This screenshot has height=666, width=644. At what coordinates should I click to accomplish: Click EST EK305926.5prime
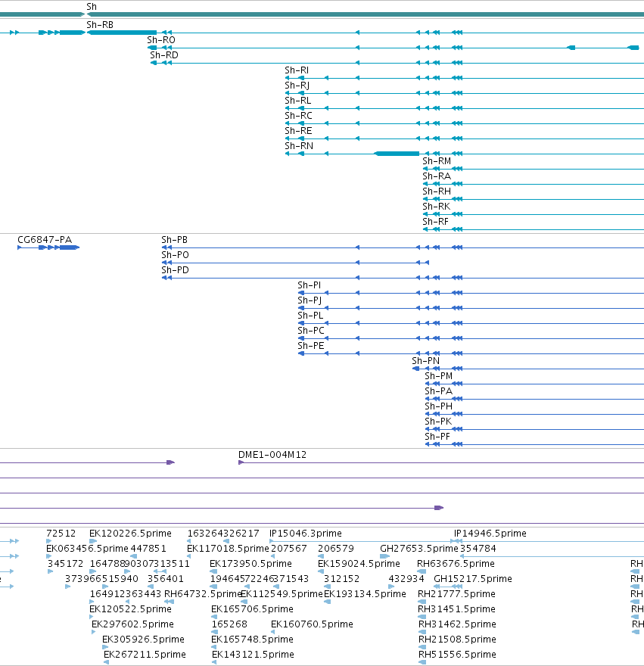click(143, 640)
